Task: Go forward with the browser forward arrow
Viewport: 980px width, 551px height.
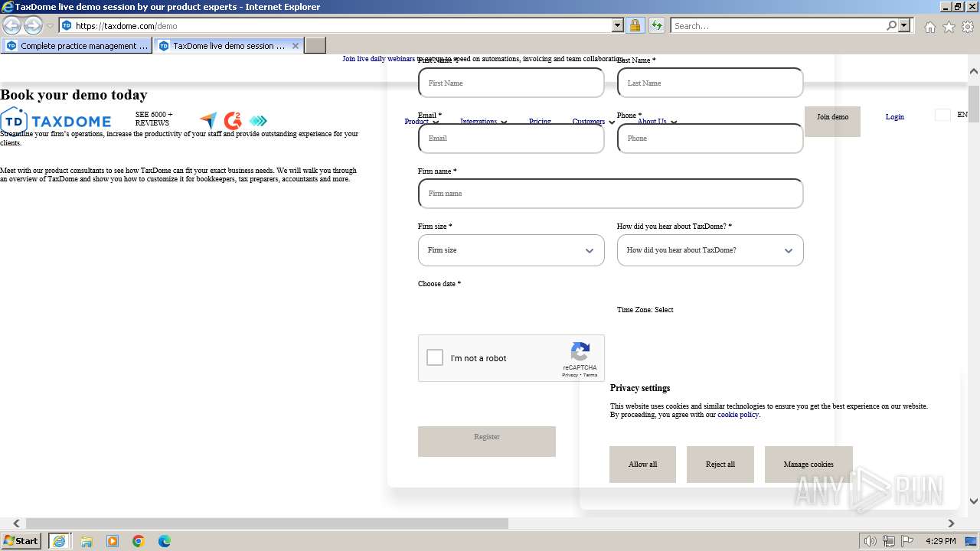Action: 33,25
